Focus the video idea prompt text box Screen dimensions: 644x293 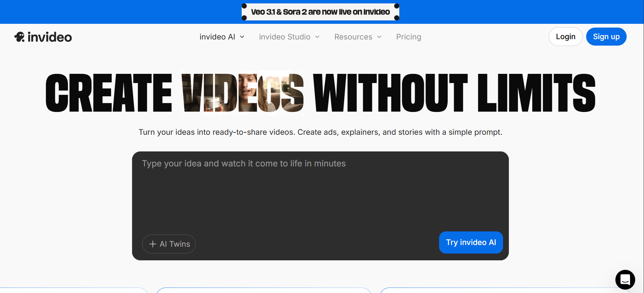point(320,194)
